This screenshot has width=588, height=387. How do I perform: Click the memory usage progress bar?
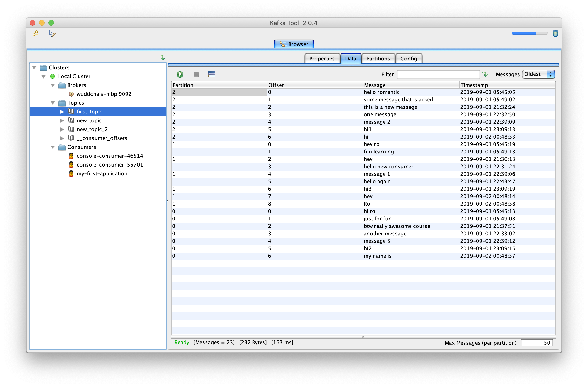coord(529,33)
